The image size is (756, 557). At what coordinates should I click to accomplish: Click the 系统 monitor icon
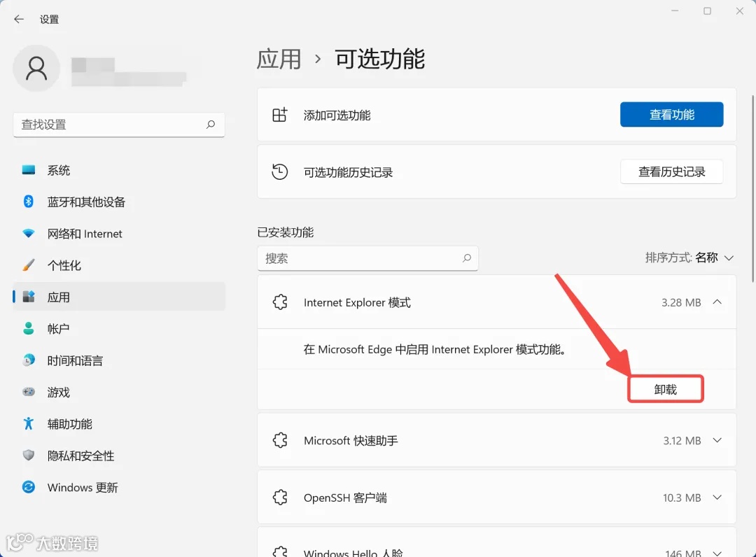click(x=29, y=170)
